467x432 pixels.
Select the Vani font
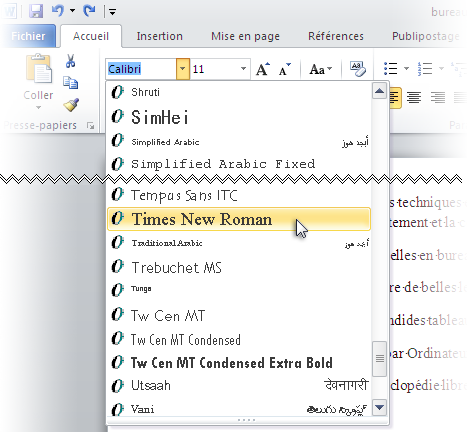coord(239,409)
